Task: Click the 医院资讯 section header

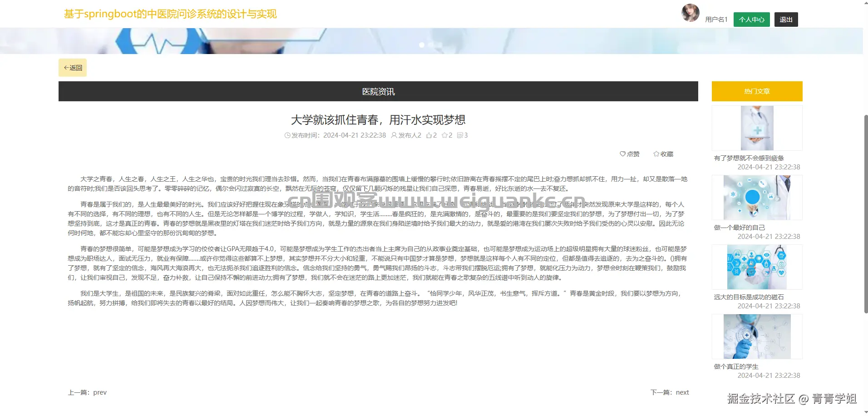Action: (378, 91)
